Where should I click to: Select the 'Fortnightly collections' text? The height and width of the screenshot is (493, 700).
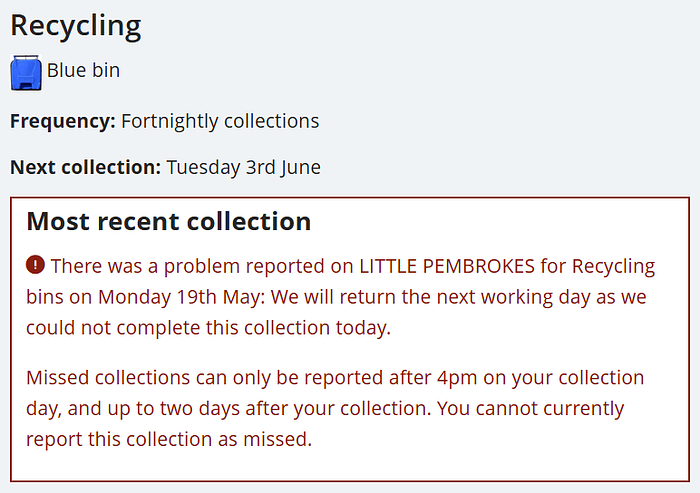click(x=220, y=122)
